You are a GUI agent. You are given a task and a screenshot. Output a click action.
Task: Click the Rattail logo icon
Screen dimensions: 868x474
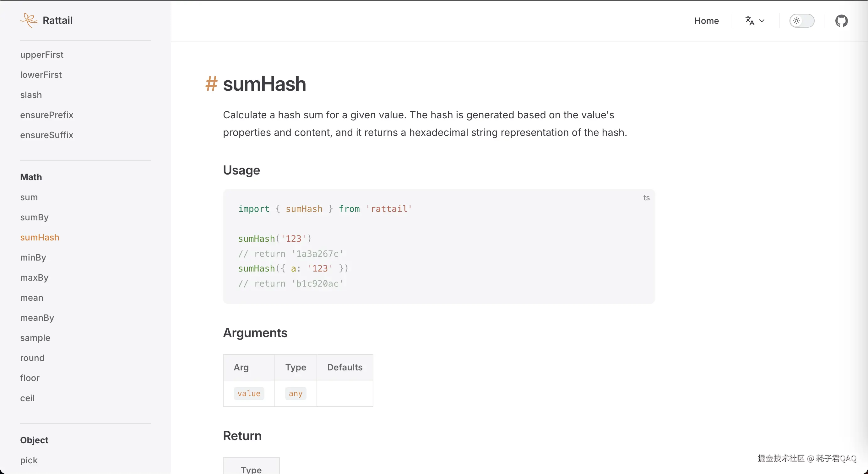29,20
